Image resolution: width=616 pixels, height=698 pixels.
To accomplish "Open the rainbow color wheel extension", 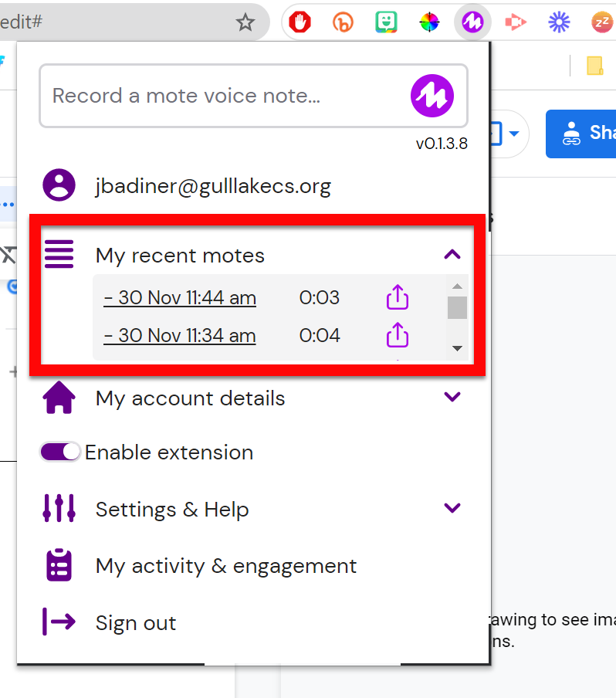I will (429, 22).
